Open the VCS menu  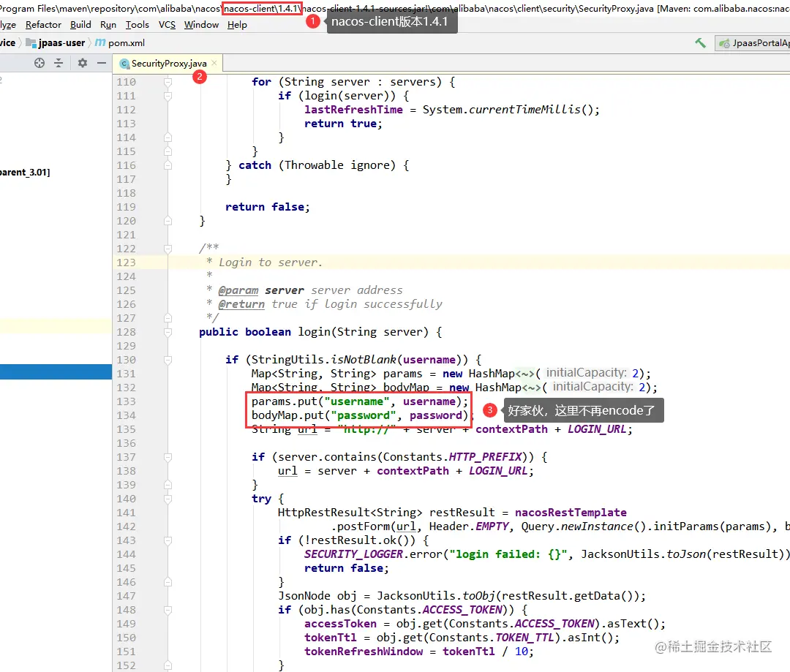pos(167,25)
